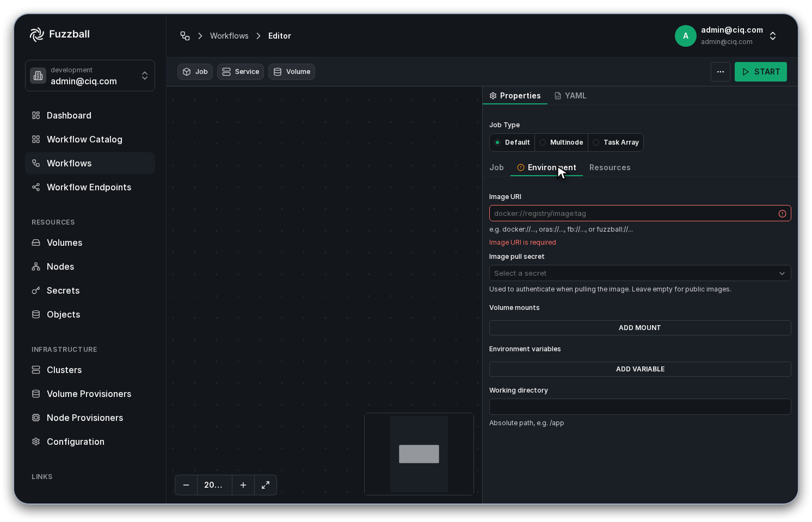This screenshot has width=812, height=522.
Task: Click ADD MOUNT button
Action: 640,328
